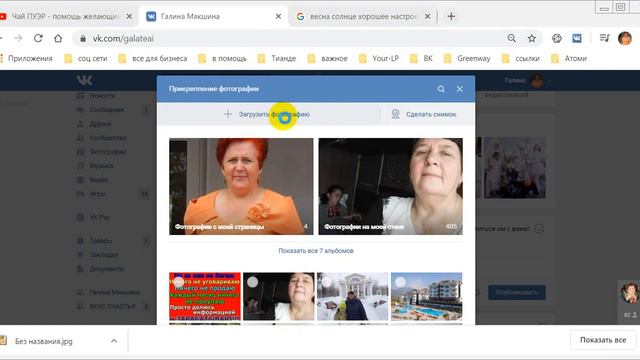Expand options arrow for Без названия.jpg download
Screen dimensions: 640x360
(114, 341)
